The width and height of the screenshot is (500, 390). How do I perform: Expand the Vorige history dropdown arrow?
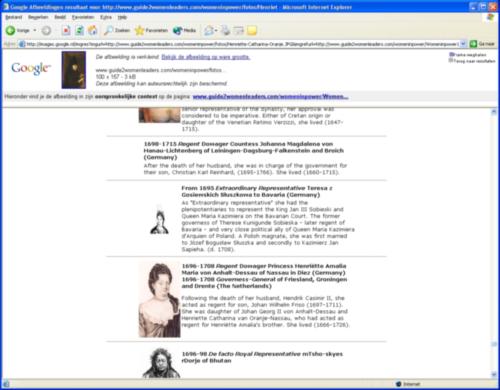(x=35, y=31)
